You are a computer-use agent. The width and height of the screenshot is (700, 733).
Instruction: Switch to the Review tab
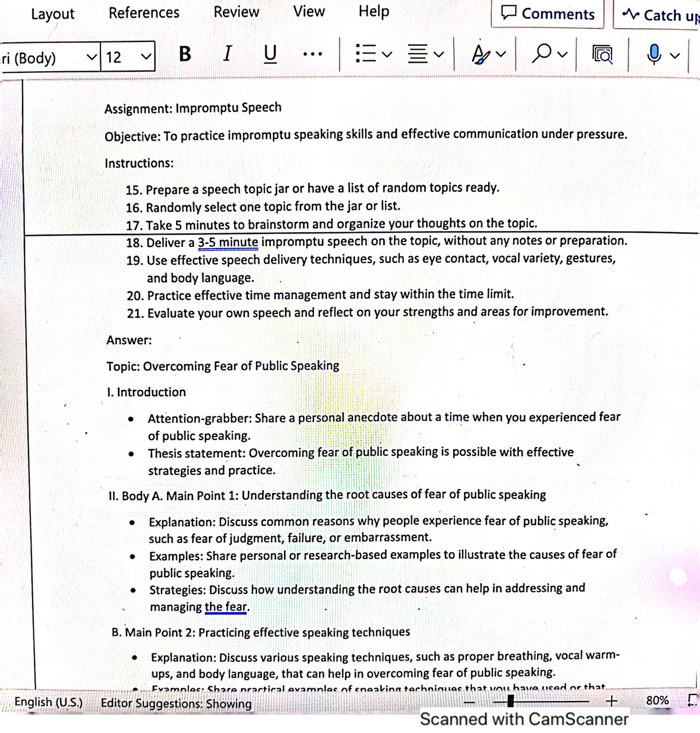coord(236,11)
